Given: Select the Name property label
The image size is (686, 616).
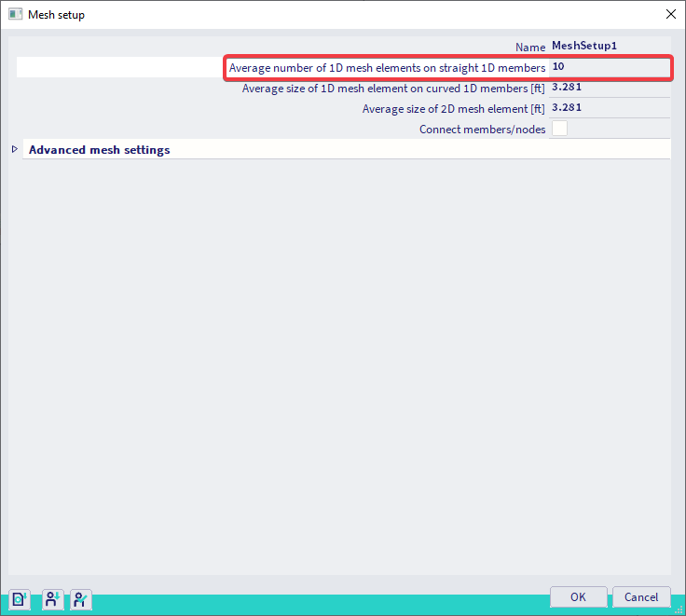Looking at the screenshot, I should [x=529, y=47].
